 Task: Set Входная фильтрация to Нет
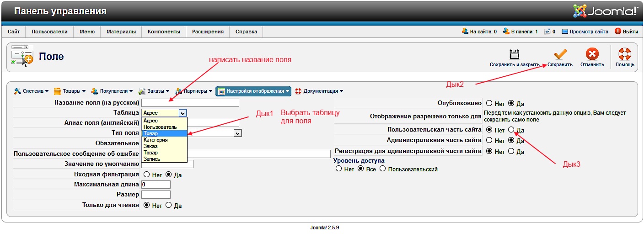tap(147, 175)
